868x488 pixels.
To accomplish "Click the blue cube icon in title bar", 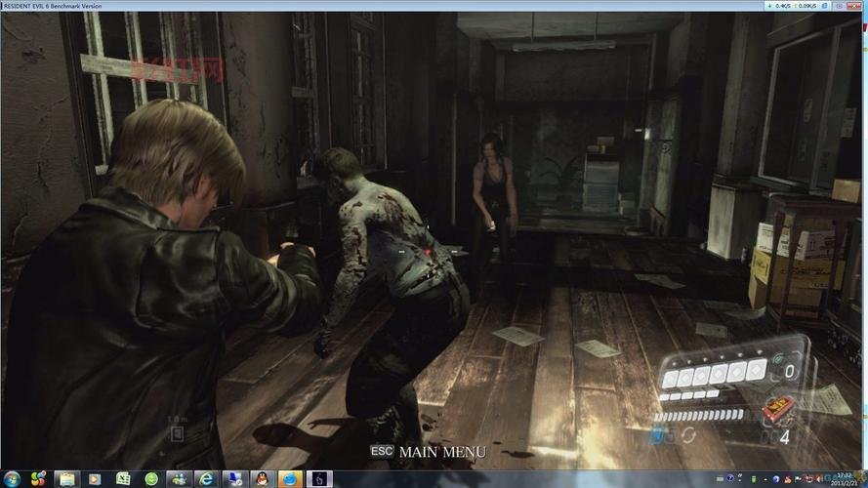I will (824, 6).
